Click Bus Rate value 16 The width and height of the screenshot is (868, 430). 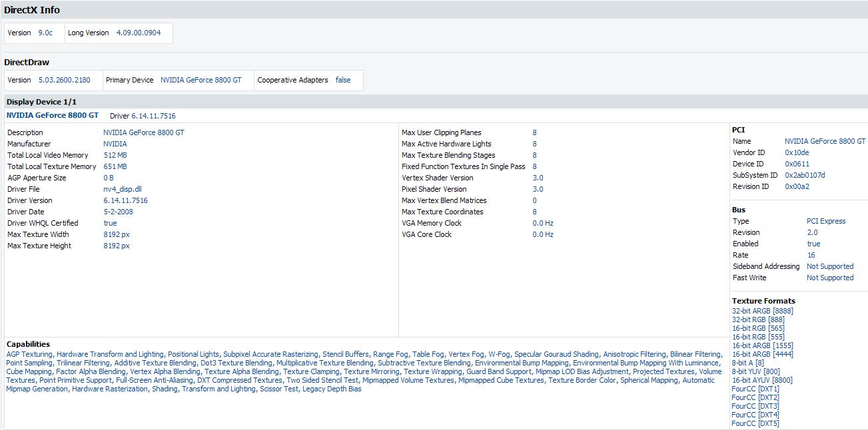coord(811,255)
